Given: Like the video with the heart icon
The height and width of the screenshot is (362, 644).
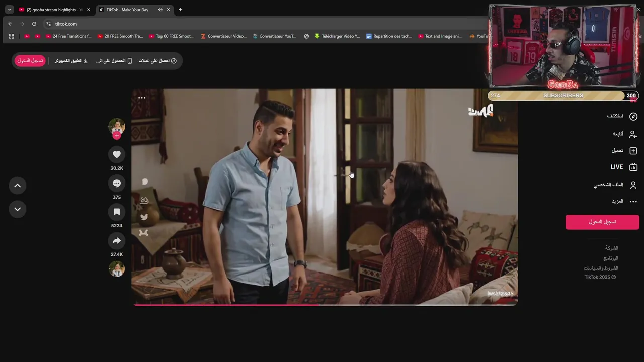Looking at the screenshot, I should pos(117,154).
